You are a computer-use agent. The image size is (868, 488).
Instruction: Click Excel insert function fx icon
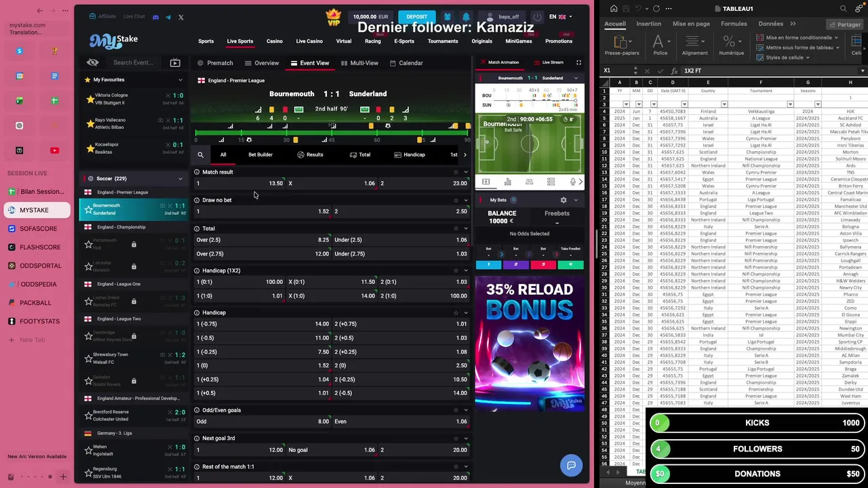673,70
